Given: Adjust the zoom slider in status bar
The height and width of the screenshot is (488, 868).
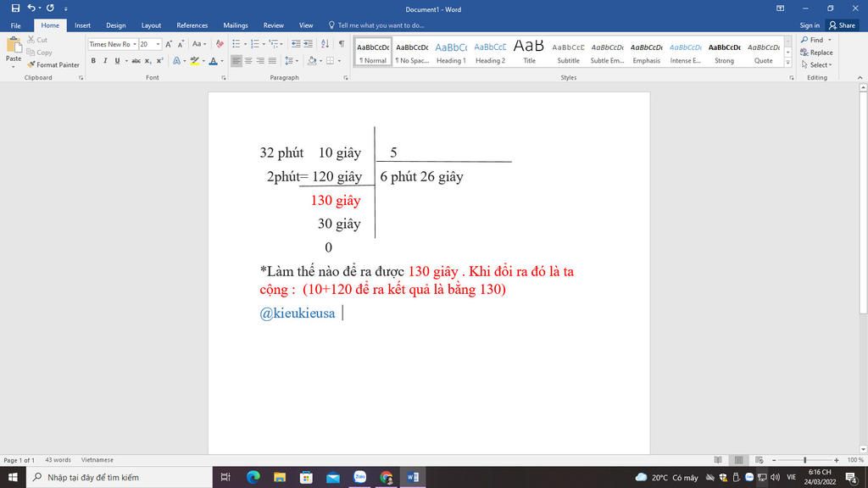Looking at the screenshot, I should 804,460.
